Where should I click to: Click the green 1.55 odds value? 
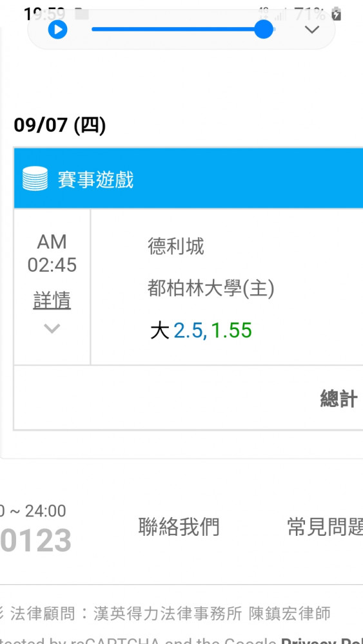click(231, 330)
